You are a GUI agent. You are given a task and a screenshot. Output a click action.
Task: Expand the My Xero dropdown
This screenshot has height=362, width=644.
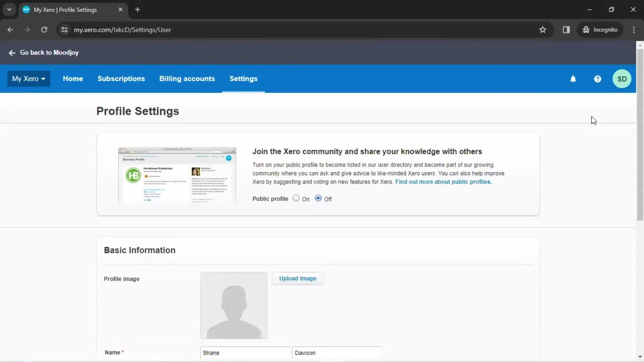click(x=29, y=79)
